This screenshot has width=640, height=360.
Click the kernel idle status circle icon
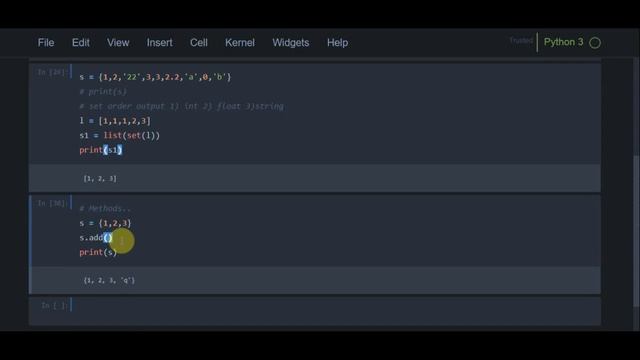coord(595,43)
